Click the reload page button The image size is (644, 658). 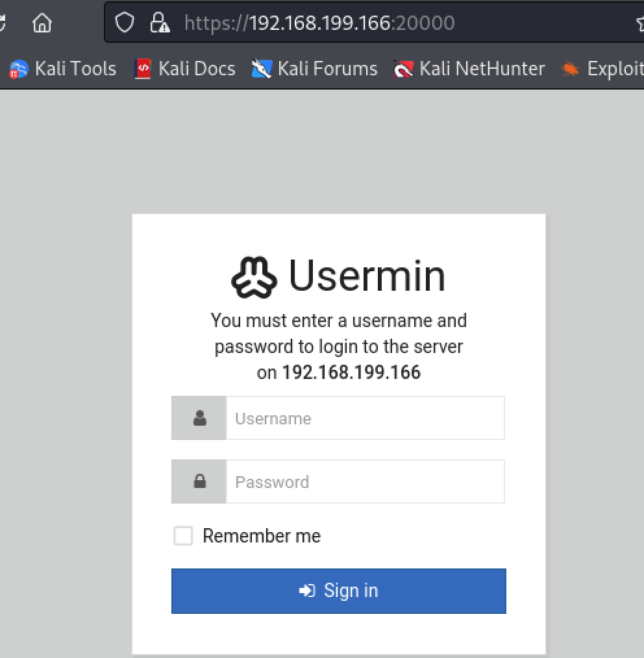[3, 23]
